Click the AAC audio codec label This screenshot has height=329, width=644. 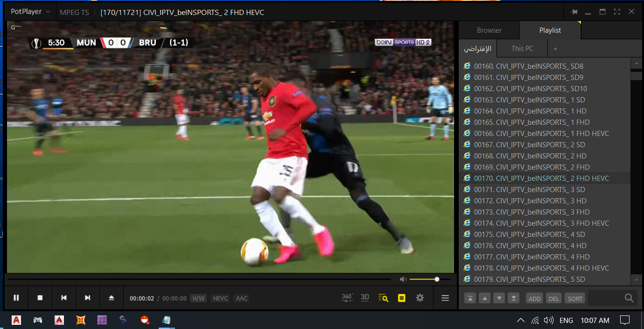point(242,298)
